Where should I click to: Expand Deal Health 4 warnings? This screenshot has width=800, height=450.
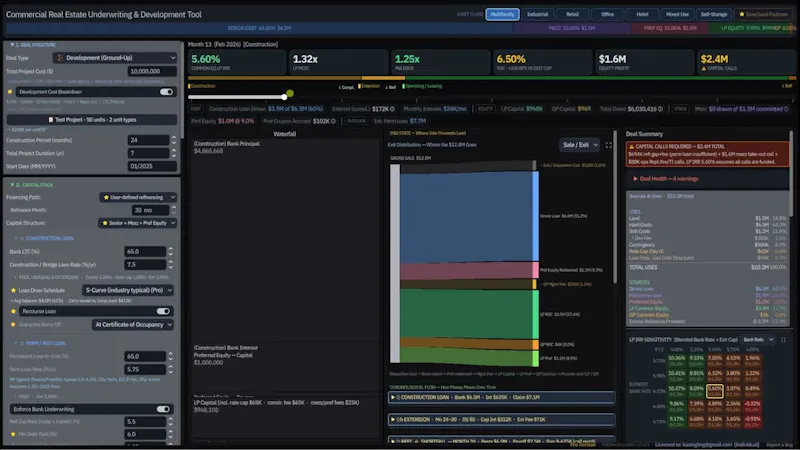pyautogui.click(x=665, y=179)
